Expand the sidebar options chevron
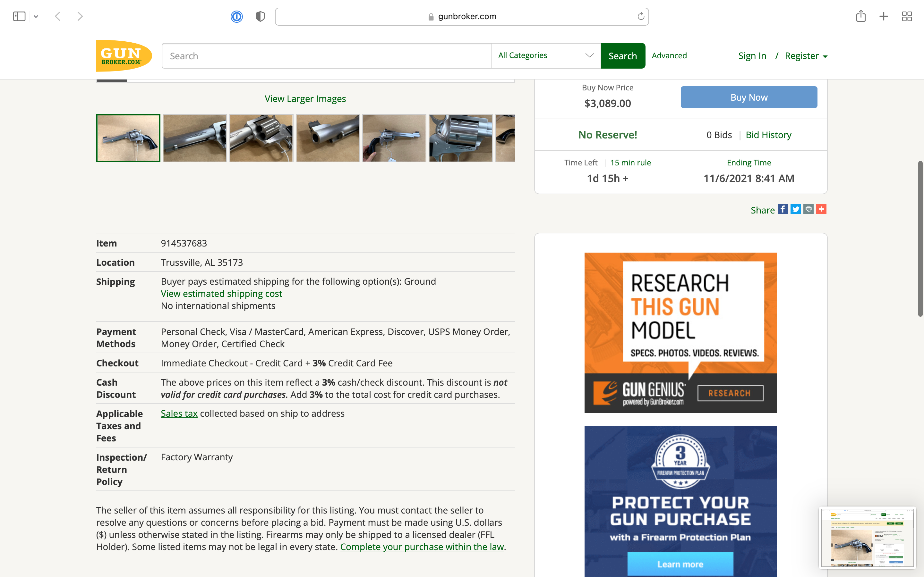The height and width of the screenshot is (577, 924). click(x=36, y=16)
